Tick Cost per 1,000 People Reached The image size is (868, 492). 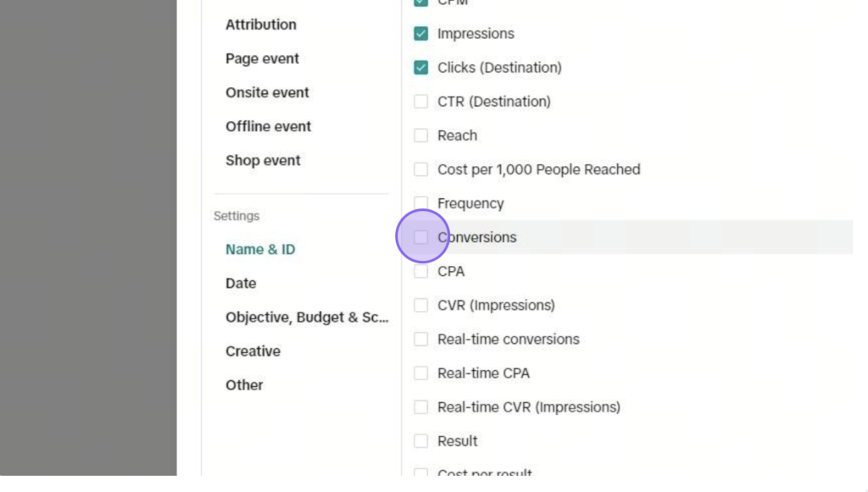point(420,169)
